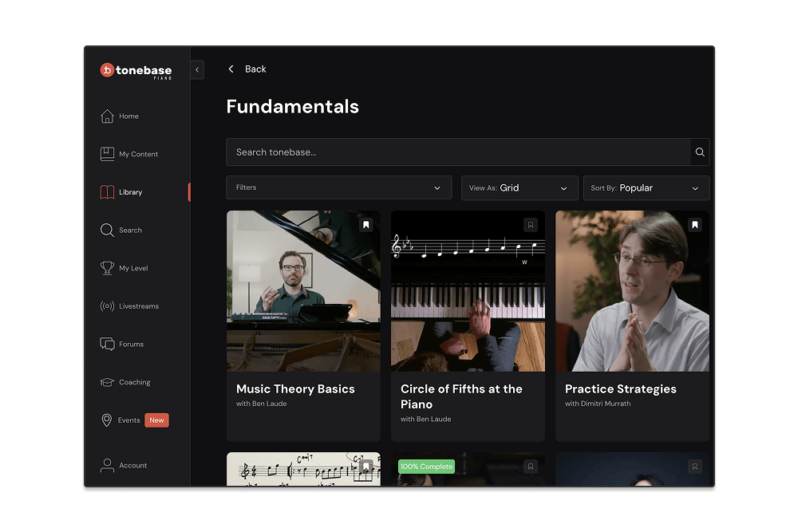Screen dimensions: 798x532
Task: Click the Events location pin icon
Action: coord(106,420)
